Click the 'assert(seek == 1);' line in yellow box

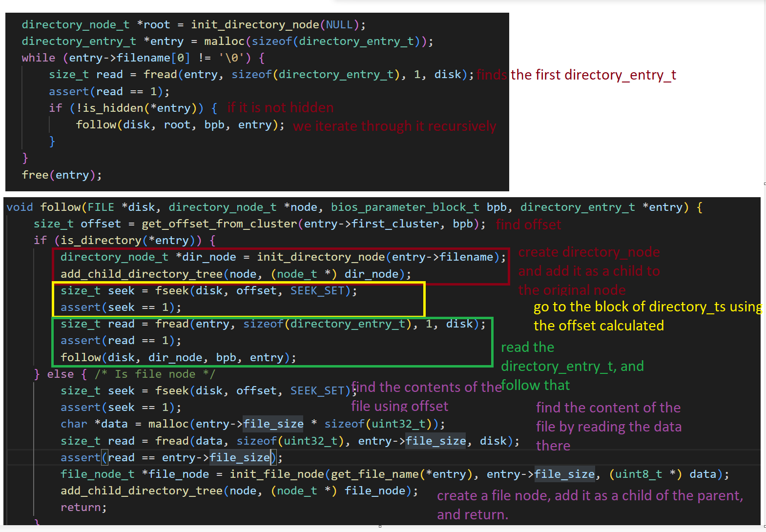121,307
